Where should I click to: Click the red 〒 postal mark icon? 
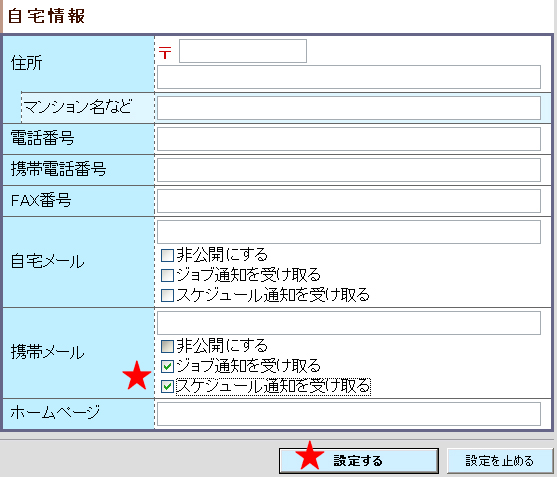[x=165, y=53]
